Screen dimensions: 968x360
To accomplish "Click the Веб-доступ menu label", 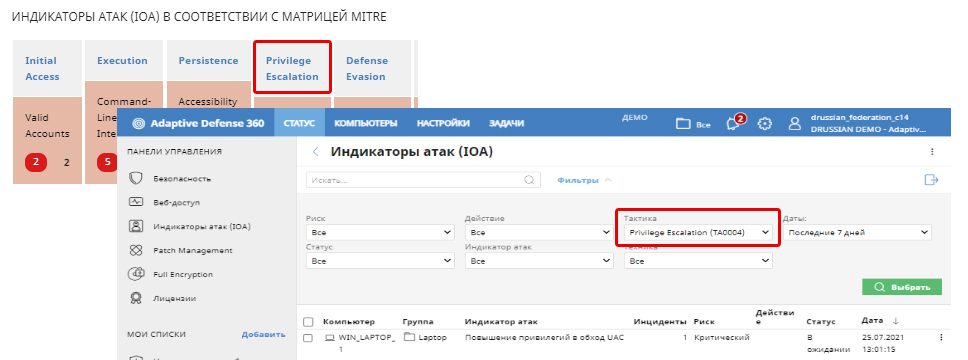I will [x=177, y=202].
